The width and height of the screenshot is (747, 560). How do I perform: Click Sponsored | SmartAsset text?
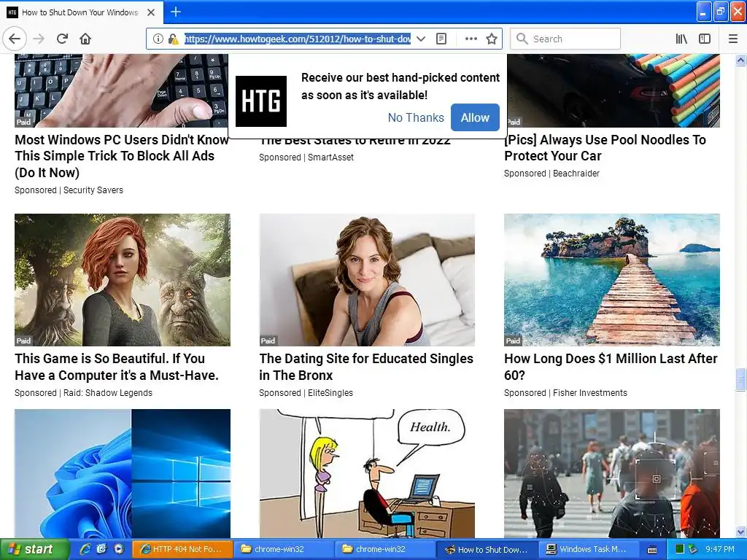tap(306, 157)
